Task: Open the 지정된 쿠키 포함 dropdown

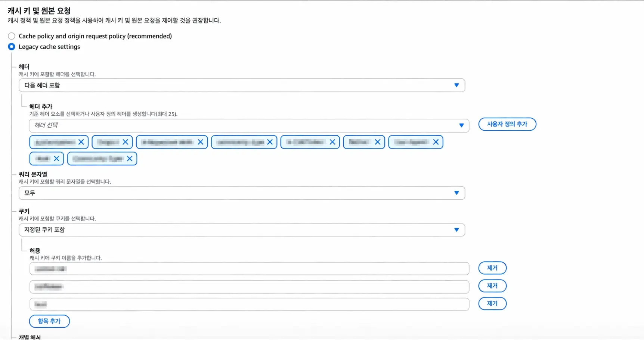Action: tap(242, 230)
